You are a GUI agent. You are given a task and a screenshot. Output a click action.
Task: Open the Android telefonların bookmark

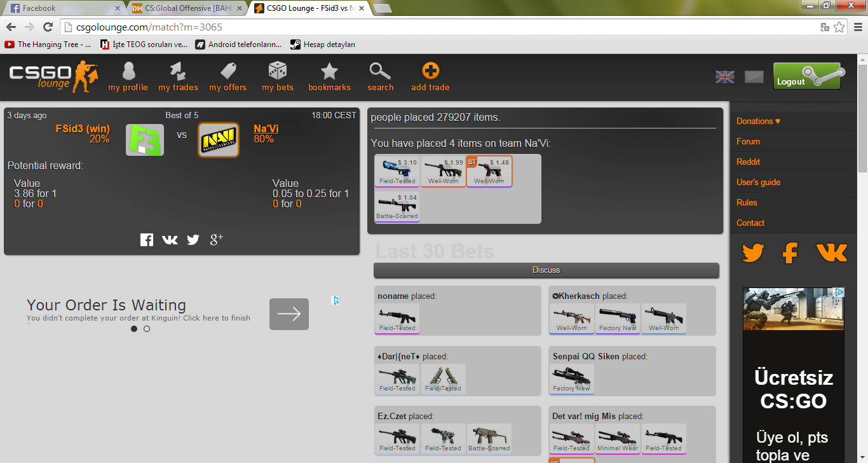pyautogui.click(x=239, y=45)
